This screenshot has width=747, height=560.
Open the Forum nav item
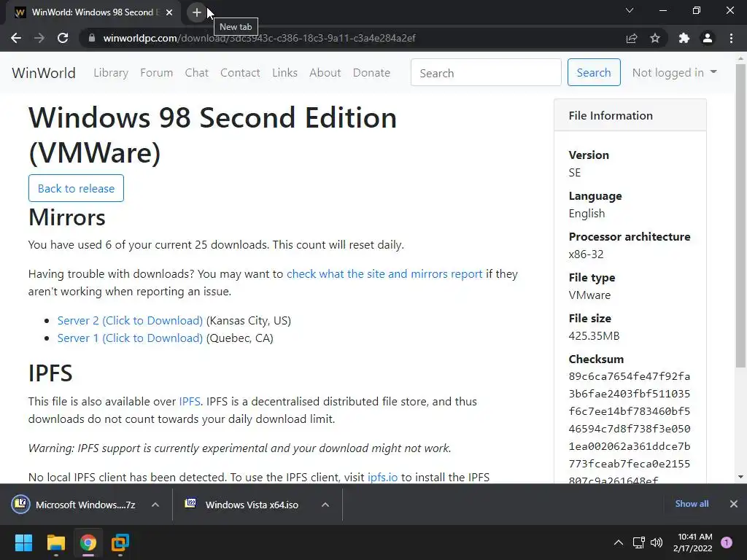(156, 73)
